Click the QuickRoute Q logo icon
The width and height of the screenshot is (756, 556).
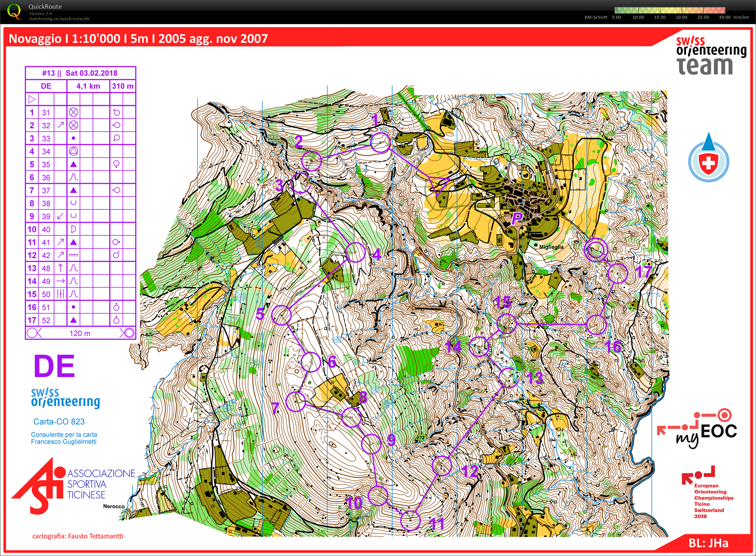[x=14, y=11]
